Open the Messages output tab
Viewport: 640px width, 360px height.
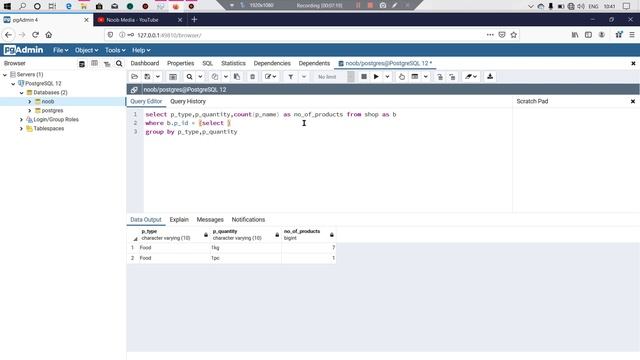coord(210,220)
